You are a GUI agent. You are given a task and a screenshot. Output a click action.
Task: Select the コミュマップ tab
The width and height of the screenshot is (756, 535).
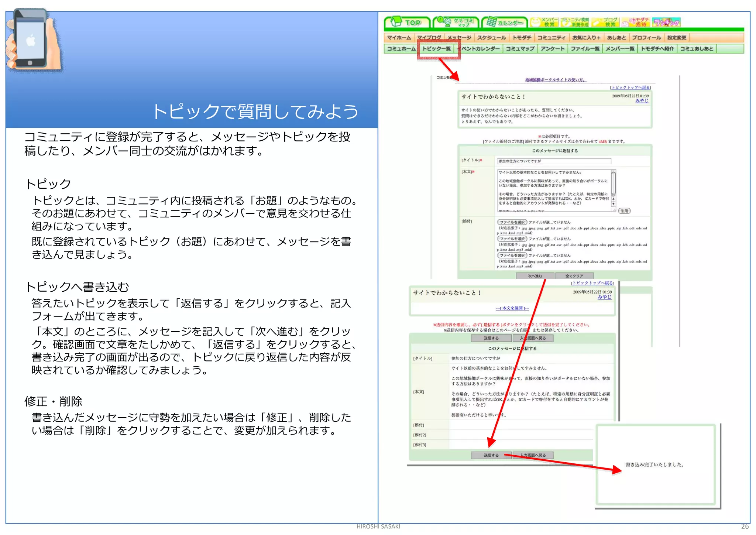[x=520, y=49]
